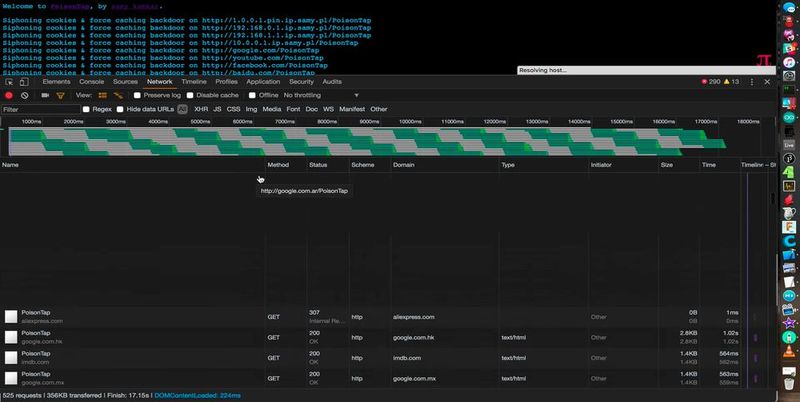The width and height of the screenshot is (800, 402).
Task: Switch to the Audits tab
Action: (332, 82)
